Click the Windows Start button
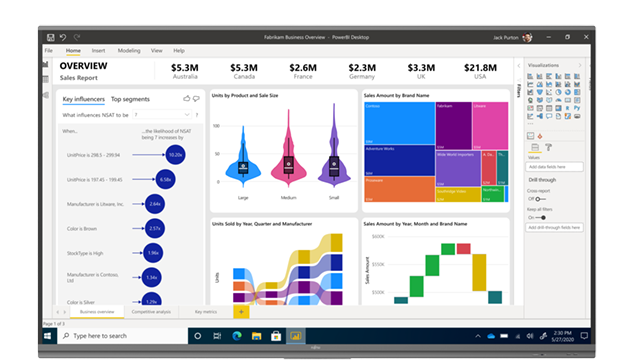This screenshot has height=360, width=640. tap(48, 336)
